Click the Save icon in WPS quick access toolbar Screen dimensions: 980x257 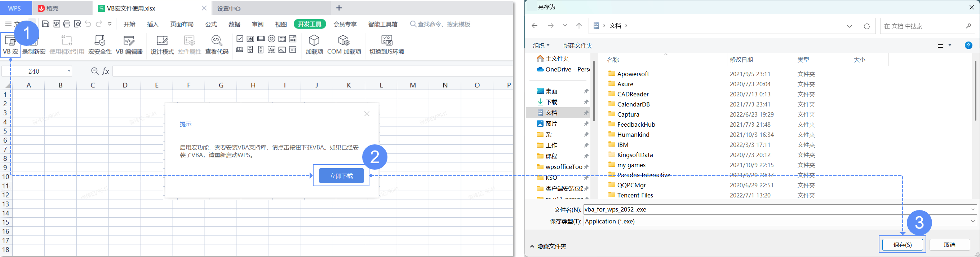tap(46, 24)
